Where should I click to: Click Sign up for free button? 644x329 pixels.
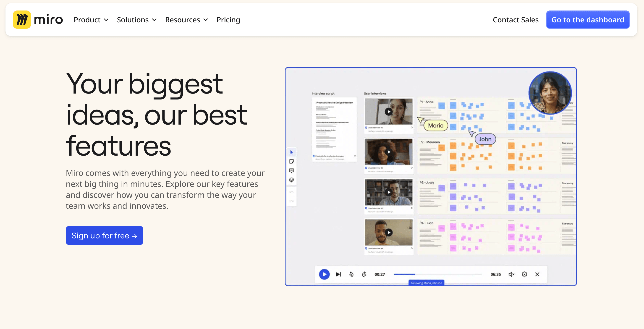click(x=105, y=235)
